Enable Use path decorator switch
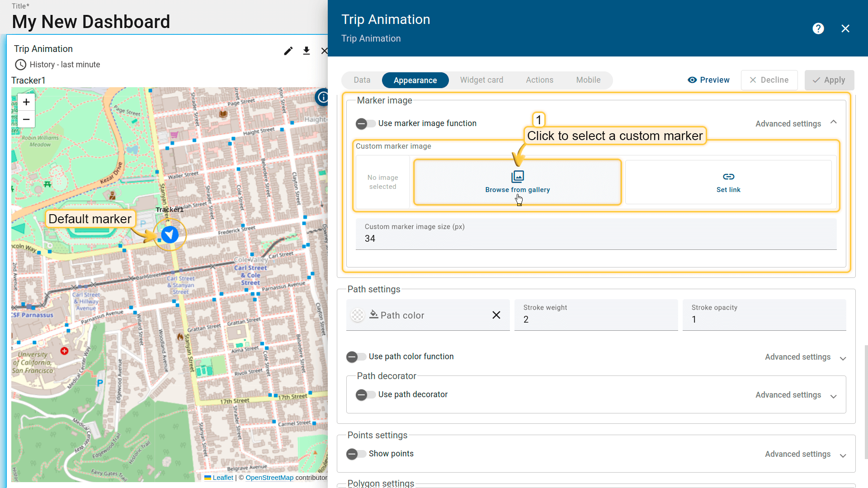This screenshot has width=868, height=488. tap(365, 395)
